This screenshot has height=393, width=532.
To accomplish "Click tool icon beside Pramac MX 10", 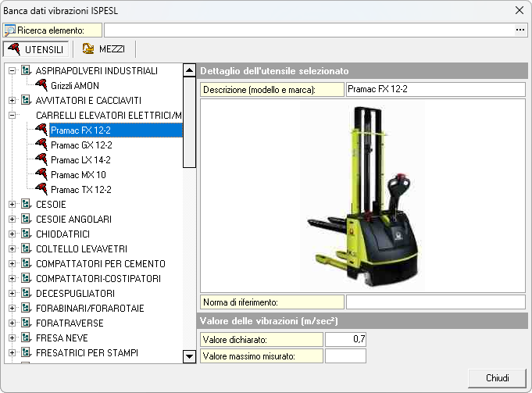I will click(x=41, y=175).
